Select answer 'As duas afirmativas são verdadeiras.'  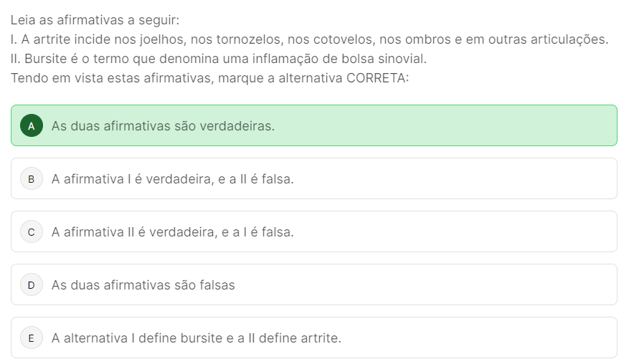pyautogui.click(x=163, y=126)
